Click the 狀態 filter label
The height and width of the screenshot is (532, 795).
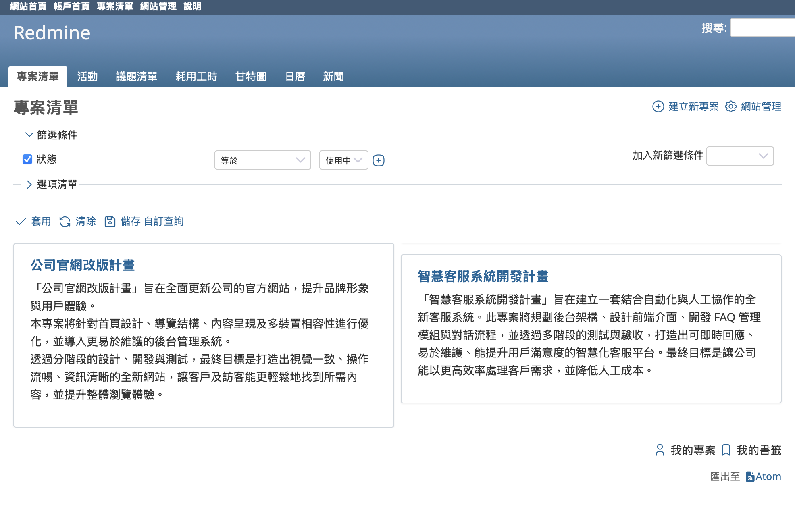point(46,159)
